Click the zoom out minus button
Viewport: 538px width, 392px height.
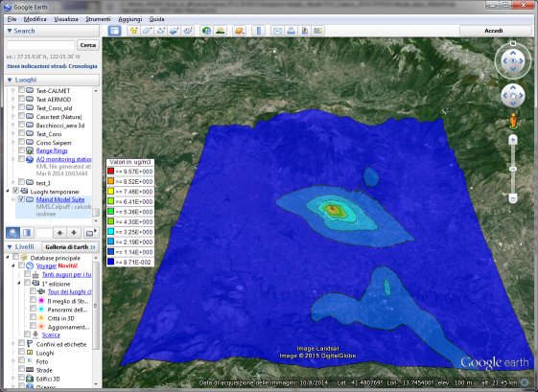[513, 197]
